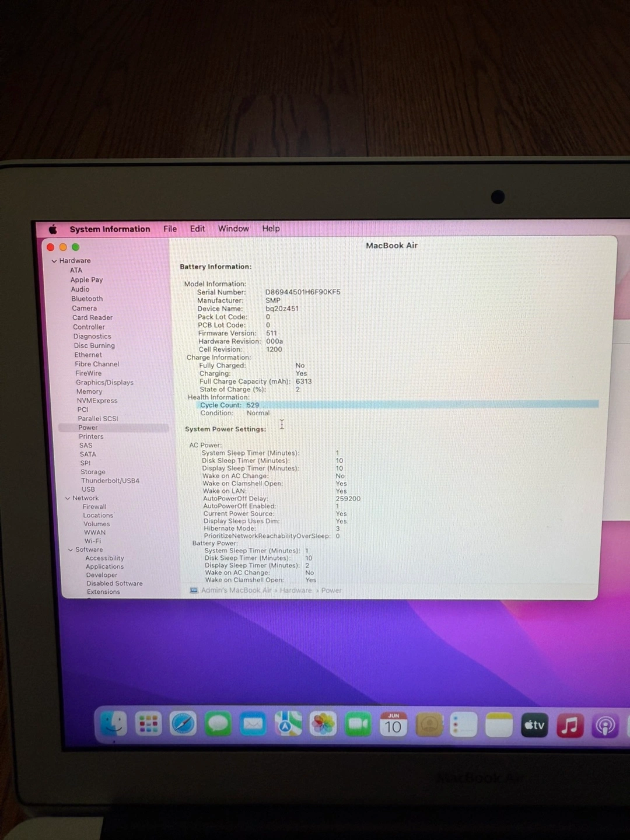Open the Apple menu

click(x=53, y=229)
